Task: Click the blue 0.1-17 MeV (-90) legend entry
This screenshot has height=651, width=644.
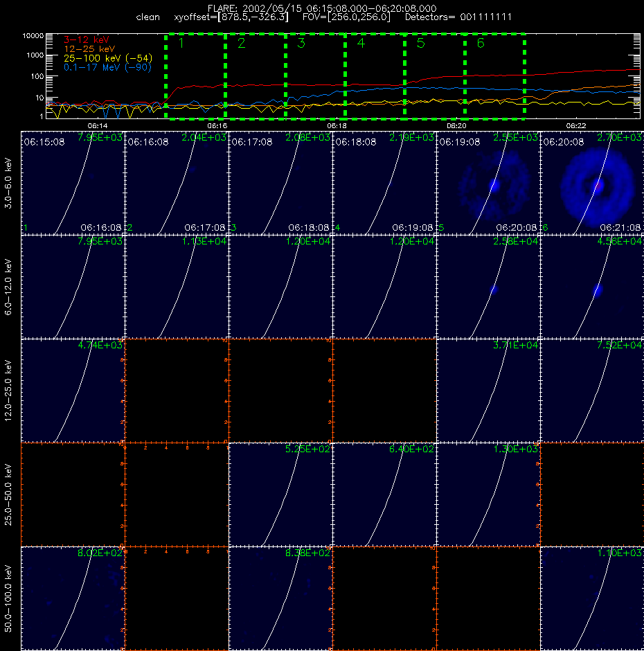Action: coord(107,67)
